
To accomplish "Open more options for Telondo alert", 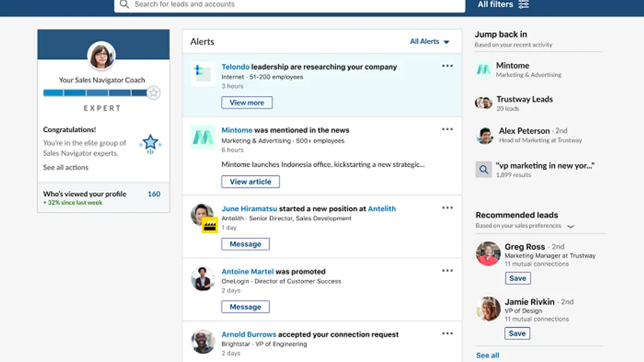I will coord(447,66).
